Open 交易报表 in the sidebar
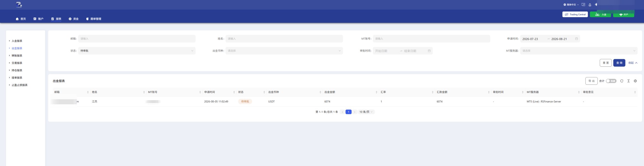The image size is (644, 166). [17, 63]
